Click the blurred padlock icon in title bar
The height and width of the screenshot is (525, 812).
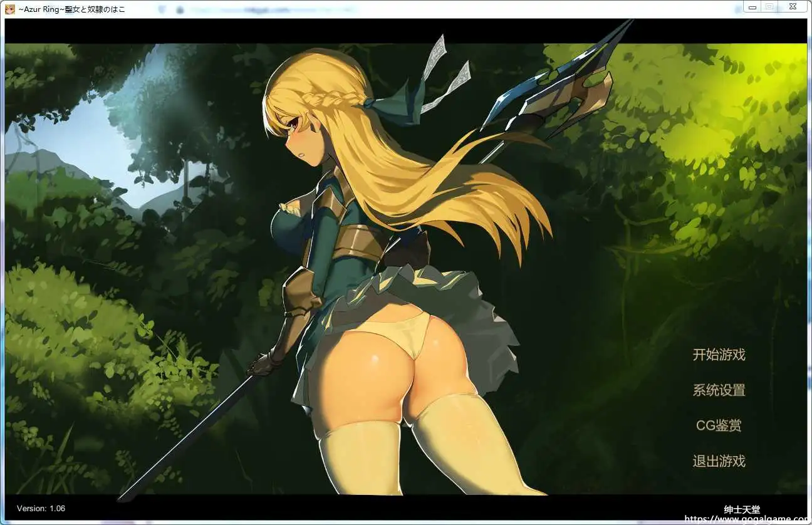point(180,10)
